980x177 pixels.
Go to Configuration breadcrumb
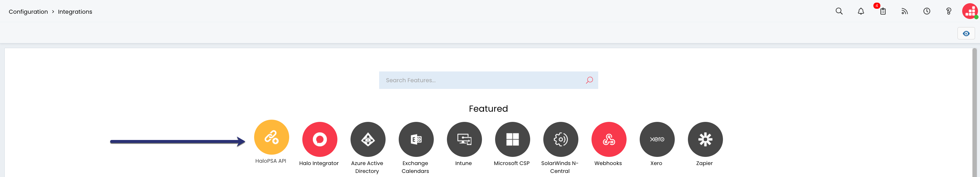click(28, 12)
